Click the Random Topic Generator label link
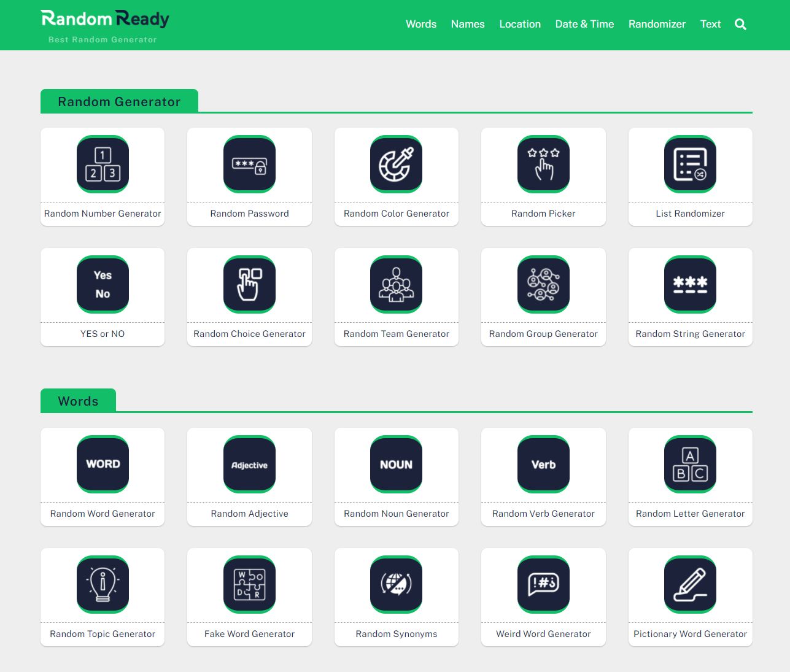Screen dimensions: 790x672 [x=103, y=634]
